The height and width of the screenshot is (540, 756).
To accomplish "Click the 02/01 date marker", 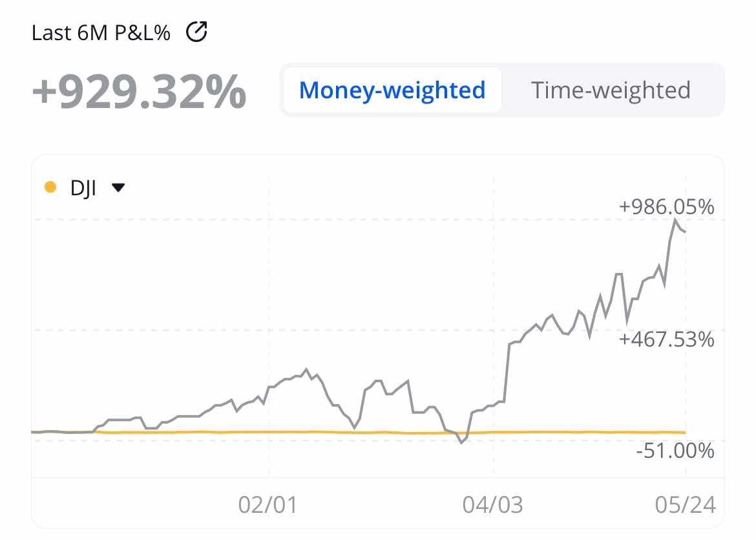I will (x=269, y=504).
